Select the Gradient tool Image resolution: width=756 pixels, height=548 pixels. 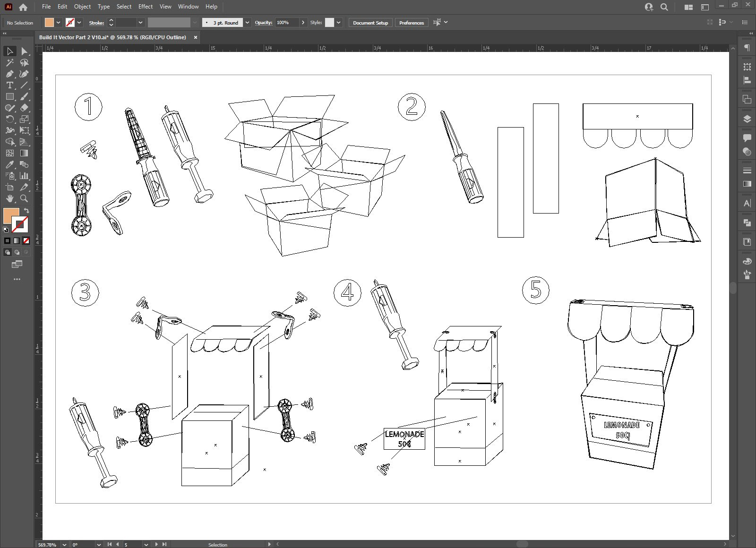(24, 153)
